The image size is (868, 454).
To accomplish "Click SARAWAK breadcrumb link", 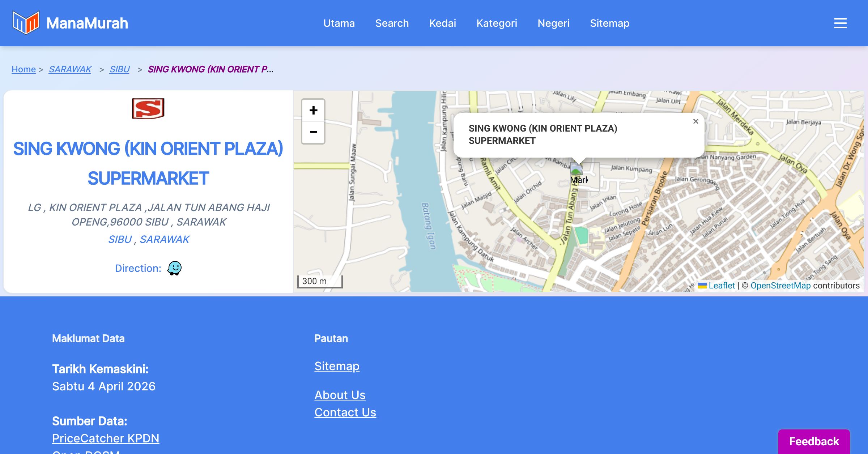I will point(70,69).
